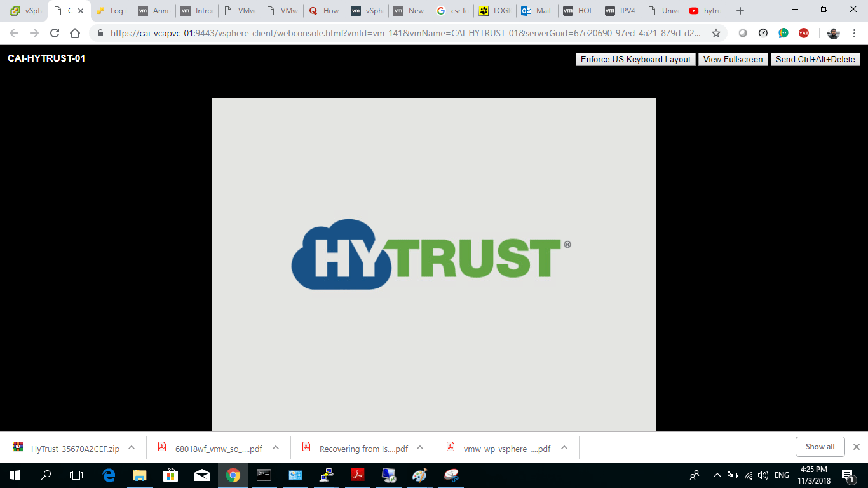Open a new browser tab
This screenshot has height=488, width=868.
[740, 11]
